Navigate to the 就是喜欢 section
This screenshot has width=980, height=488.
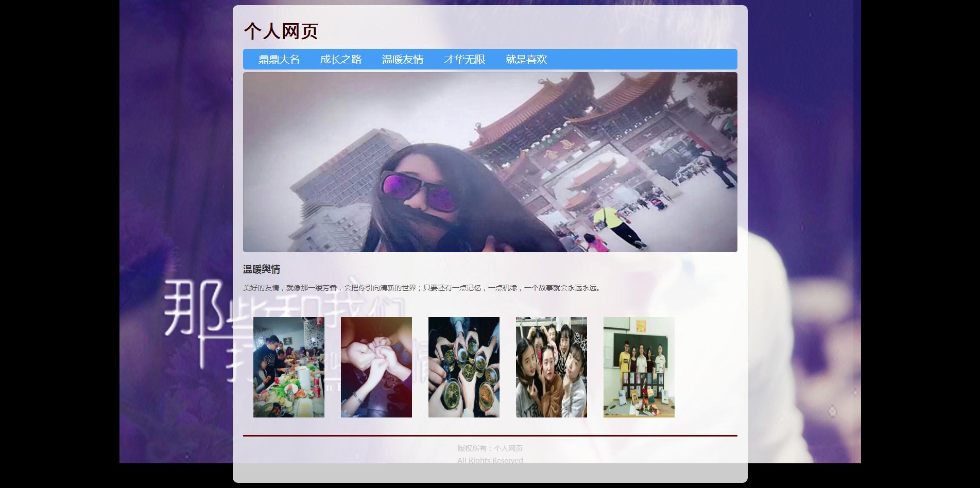tap(526, 60)
